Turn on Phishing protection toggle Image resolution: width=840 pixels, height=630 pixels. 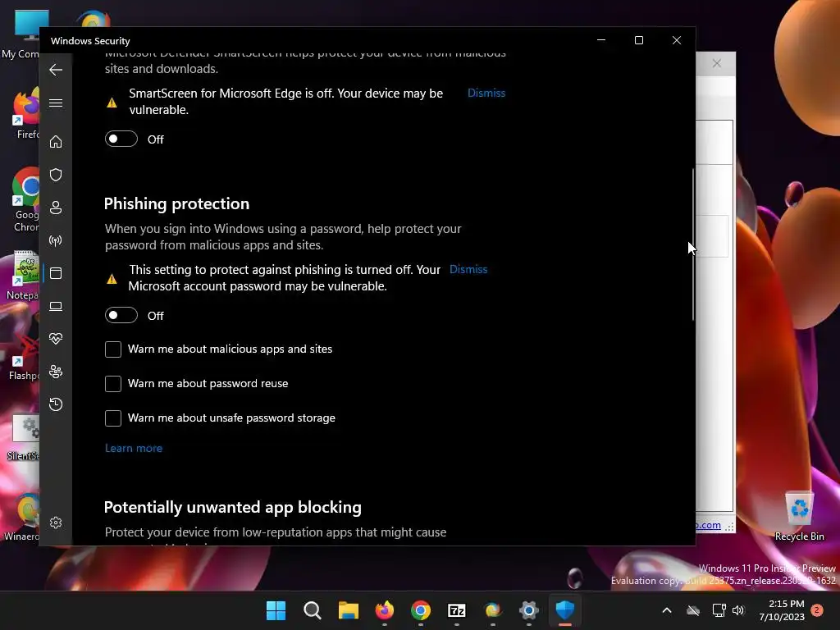(121, 315)
